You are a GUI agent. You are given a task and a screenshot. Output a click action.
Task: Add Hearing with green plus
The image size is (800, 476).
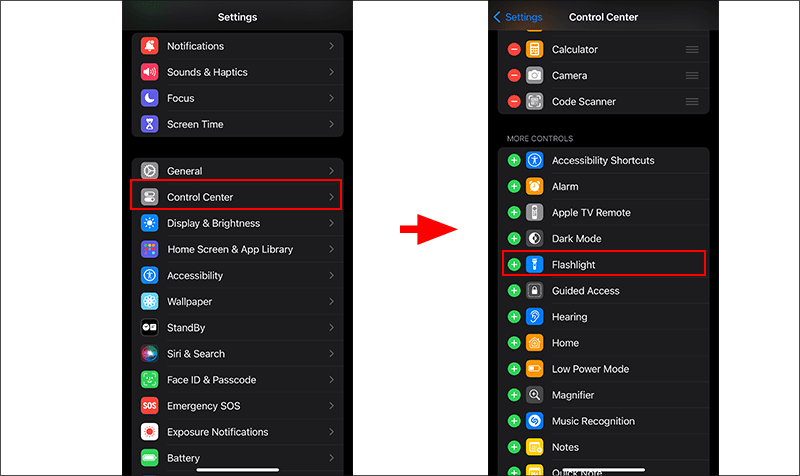coord(514,316)
